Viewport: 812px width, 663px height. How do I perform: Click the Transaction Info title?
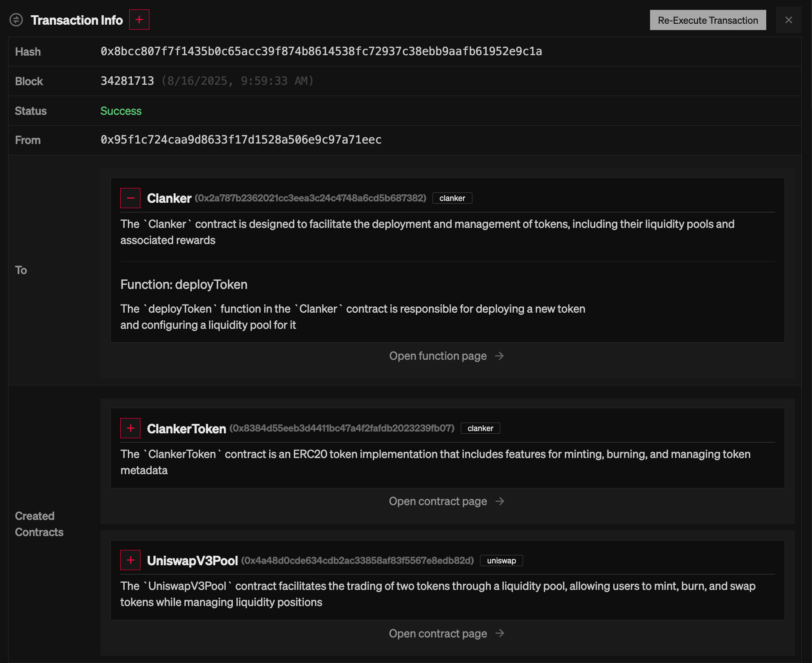[x=77, y=20]
